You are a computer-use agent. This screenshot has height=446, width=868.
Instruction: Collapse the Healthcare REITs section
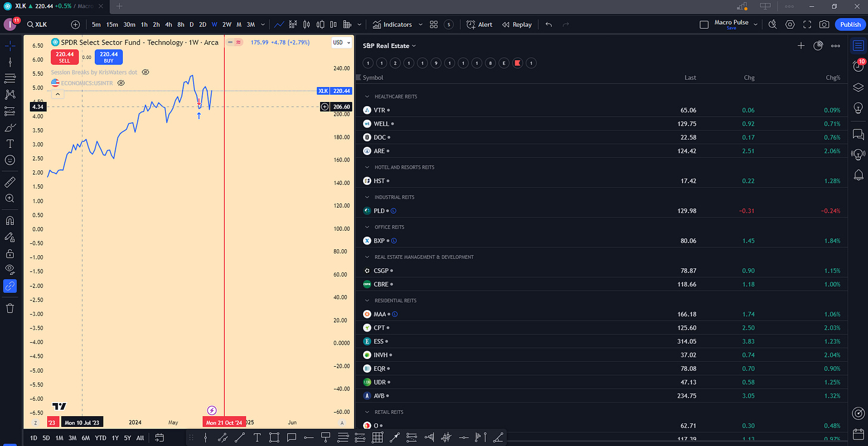point(368,97)
